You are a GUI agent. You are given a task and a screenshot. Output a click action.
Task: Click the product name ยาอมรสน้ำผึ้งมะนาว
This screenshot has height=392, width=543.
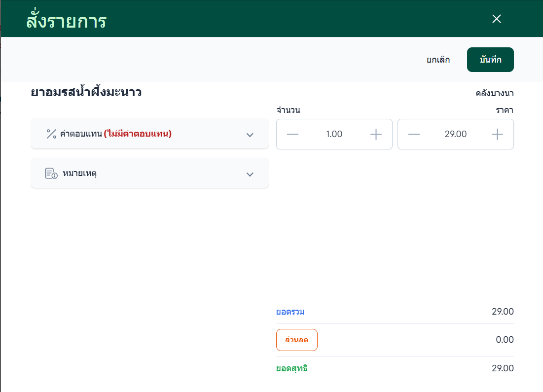coord(86,92)
